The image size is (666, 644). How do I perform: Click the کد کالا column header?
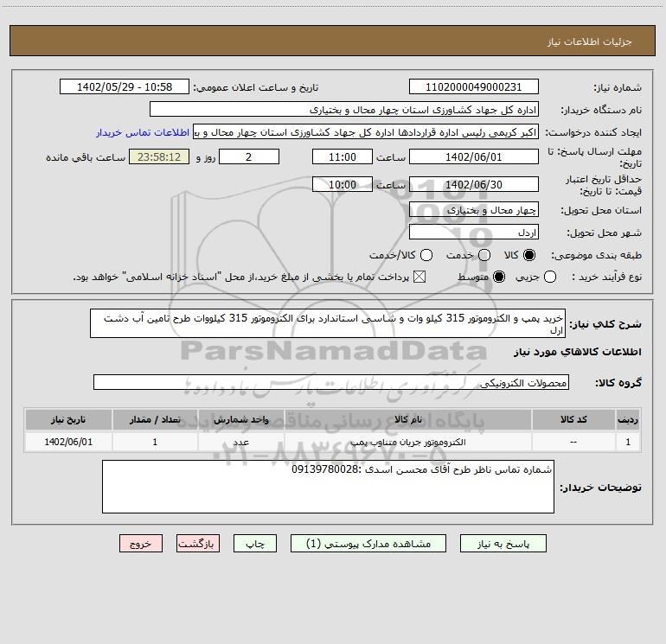pos(573,419)
